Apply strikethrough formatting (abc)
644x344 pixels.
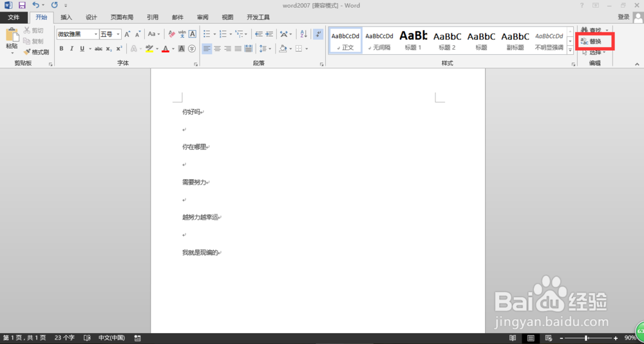click(98, 49)
